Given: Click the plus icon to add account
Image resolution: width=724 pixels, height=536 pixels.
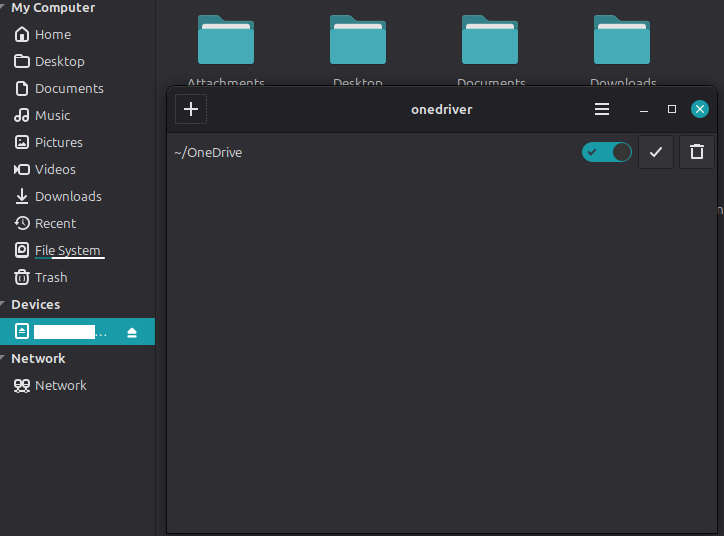Looking at the screenshot, I should [x=191, y=109].
